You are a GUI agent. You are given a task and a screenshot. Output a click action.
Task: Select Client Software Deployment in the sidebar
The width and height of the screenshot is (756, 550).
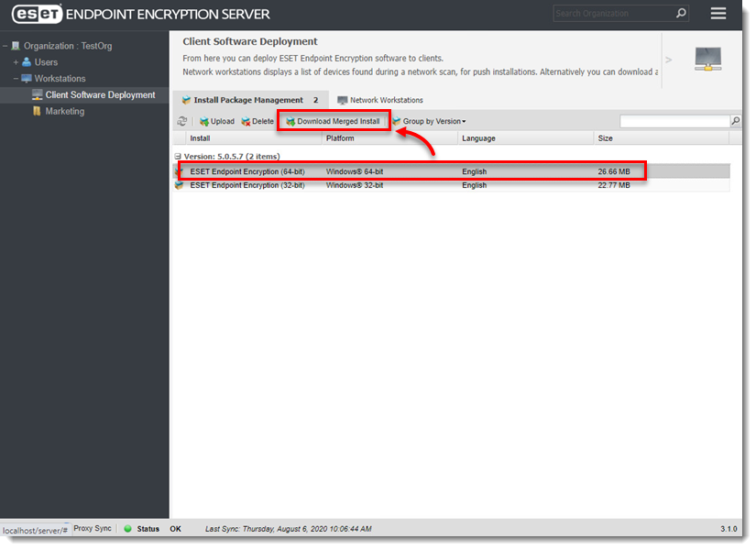coord(93,94)
